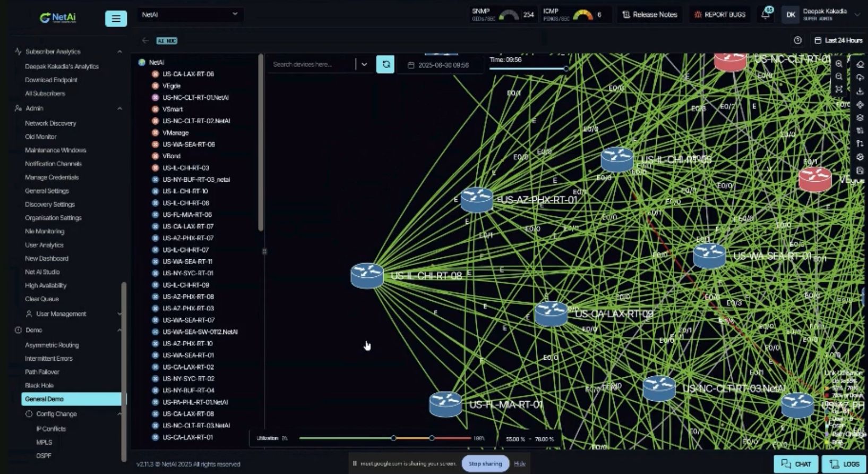The width and height of the screenshot is (868, 474).
Task: Expand the User Management submenu
Action: [x=119, y=314]
